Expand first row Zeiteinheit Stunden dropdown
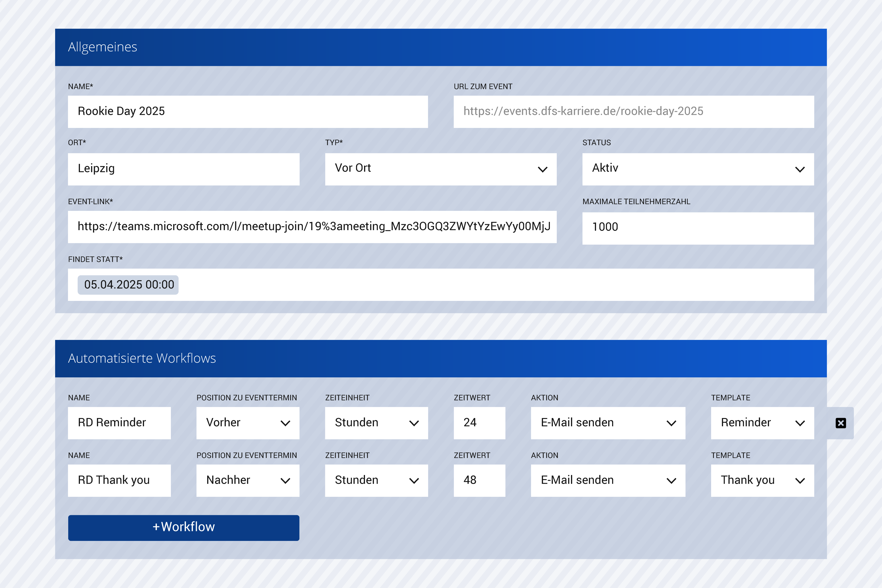 376,423
